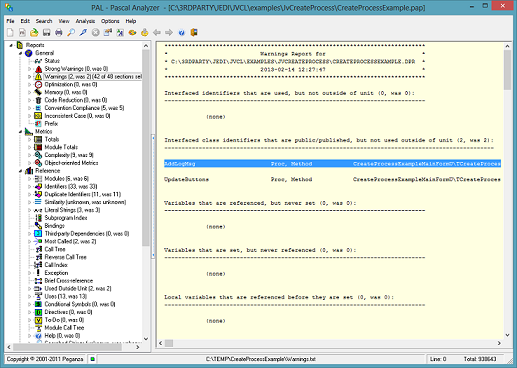Image resolution: width=517 pixels, height=368 pixels.
Task: Select the Warnings report in tree
Action: click(x=93, y=77)
